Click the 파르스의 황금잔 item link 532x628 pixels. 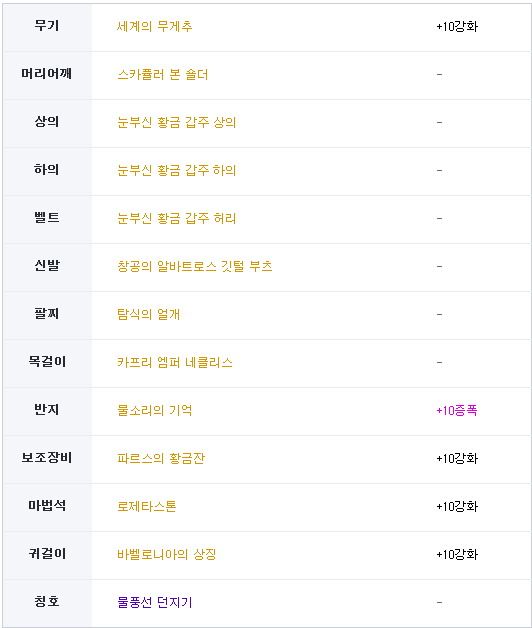(161, 458)
